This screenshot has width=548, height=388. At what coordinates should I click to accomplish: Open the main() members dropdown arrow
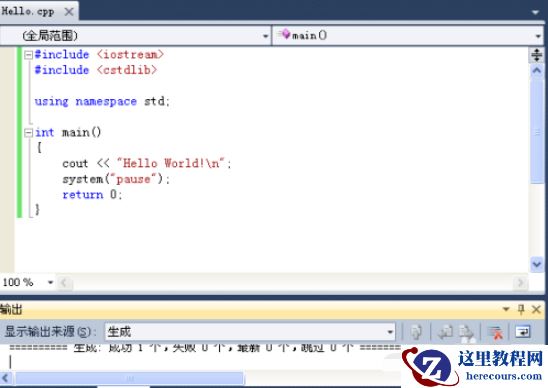[x=538, y=36]
